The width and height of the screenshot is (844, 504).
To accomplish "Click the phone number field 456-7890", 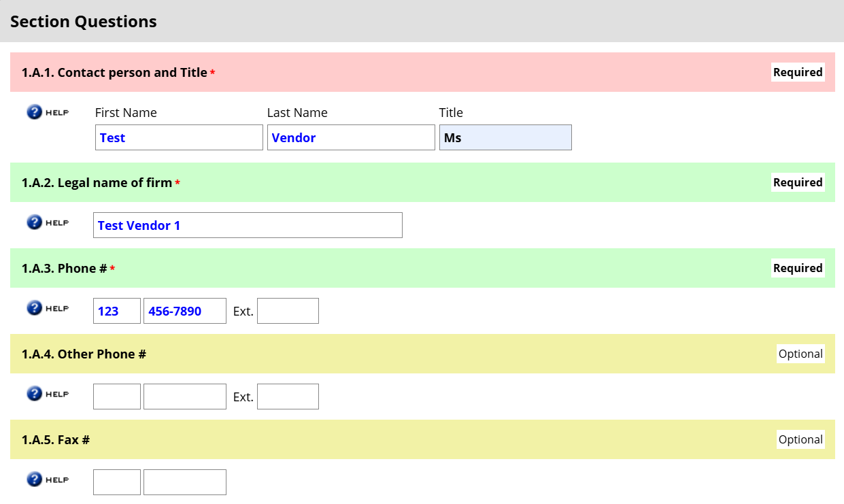I will pos(185,311).
